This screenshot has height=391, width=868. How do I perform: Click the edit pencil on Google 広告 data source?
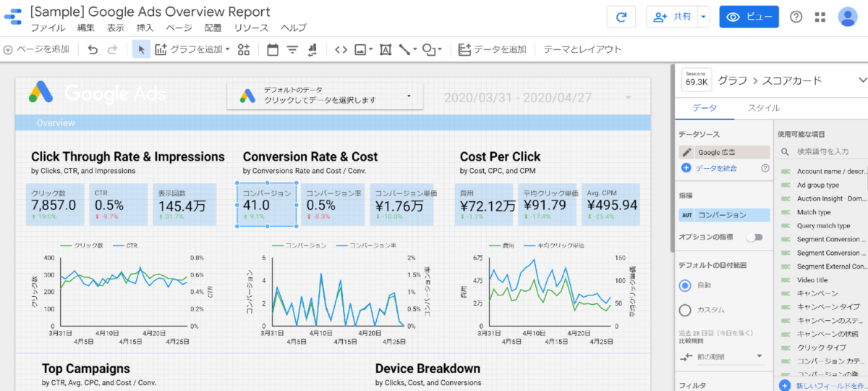tap(686, 152)
